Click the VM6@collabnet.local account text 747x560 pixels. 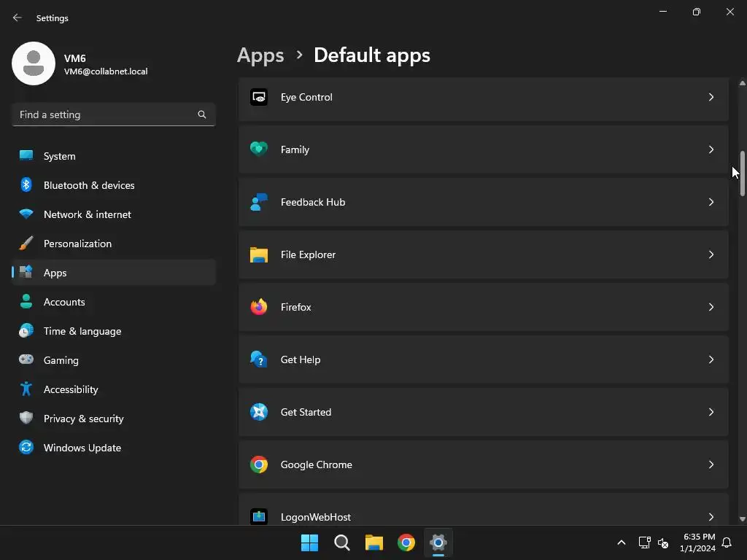[106, 71]
